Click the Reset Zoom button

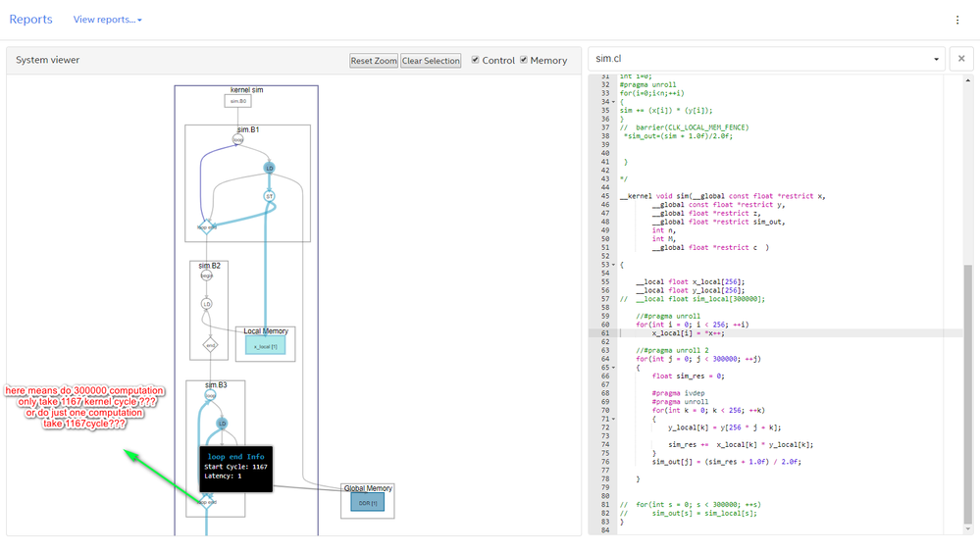tap(374, 61)
